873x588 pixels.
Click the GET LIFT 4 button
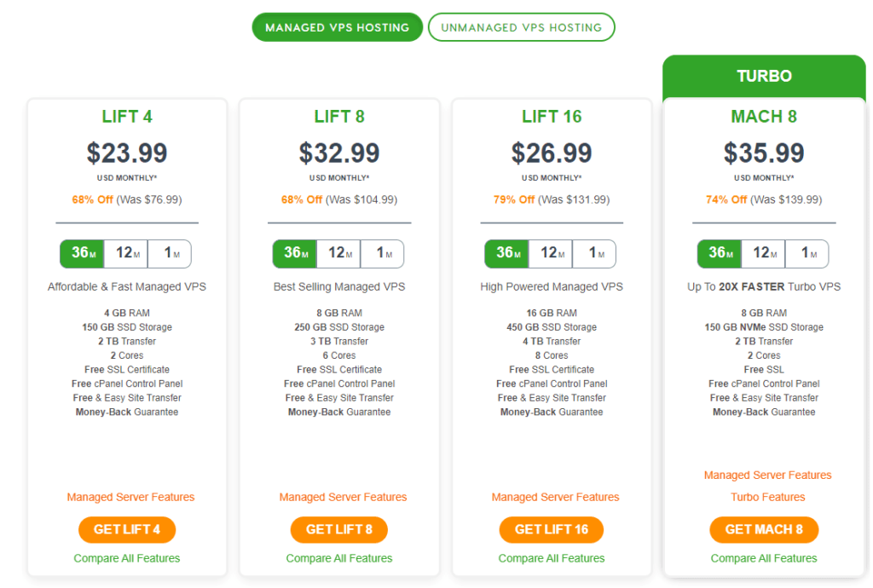[127, 529]
